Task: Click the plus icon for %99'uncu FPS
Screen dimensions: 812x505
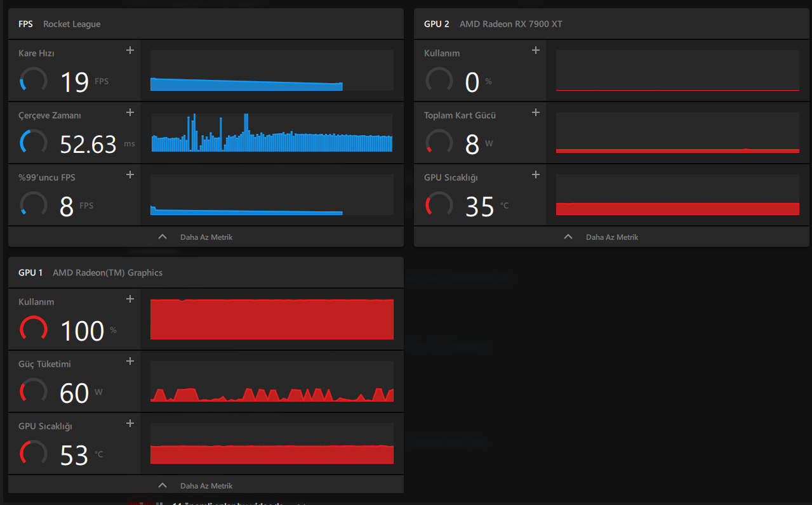Action: pos(130,174)
